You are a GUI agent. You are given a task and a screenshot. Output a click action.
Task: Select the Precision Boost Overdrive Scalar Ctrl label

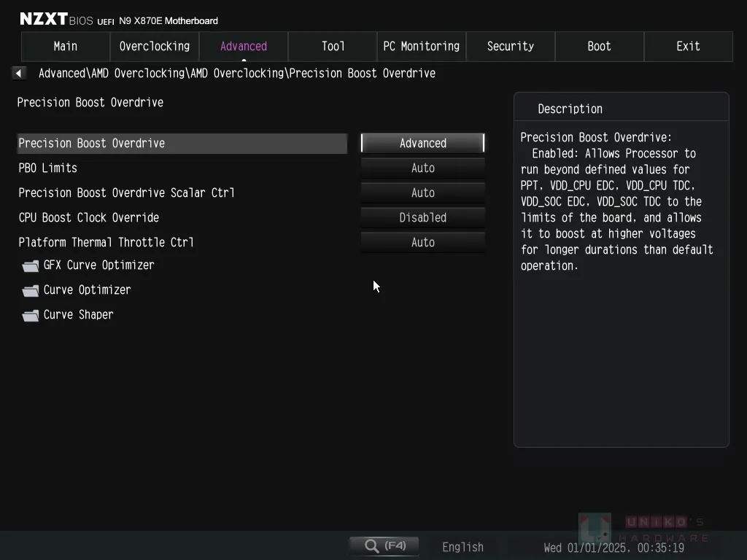click(126, 192)
